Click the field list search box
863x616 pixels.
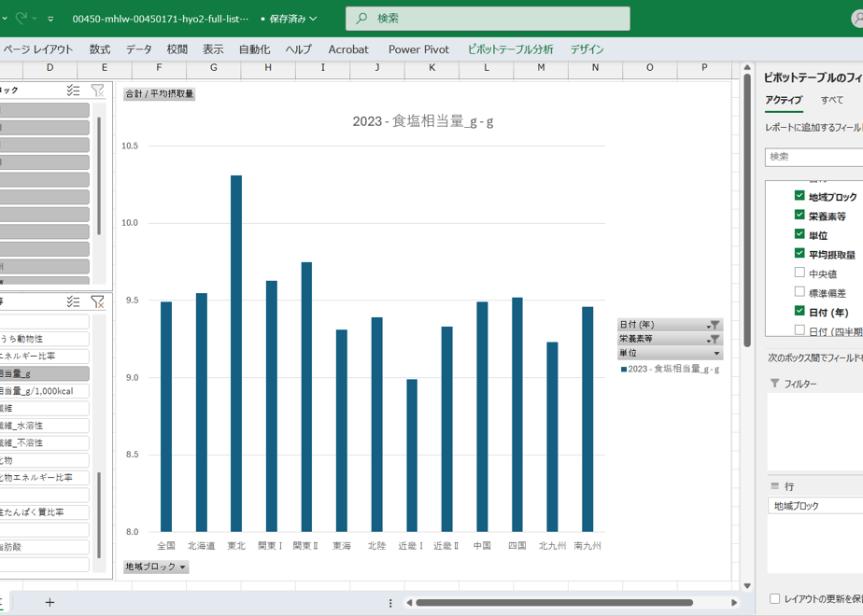(x=814, y=157)
